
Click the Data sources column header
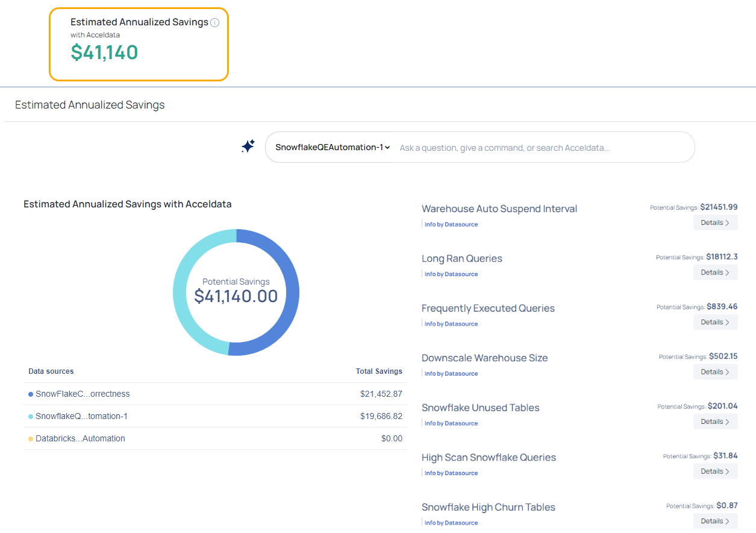[x=51, y=371]
